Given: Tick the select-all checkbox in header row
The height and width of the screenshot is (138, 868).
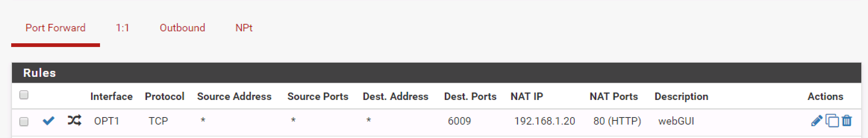Looking at the screenshot, I should pos(24,95).
